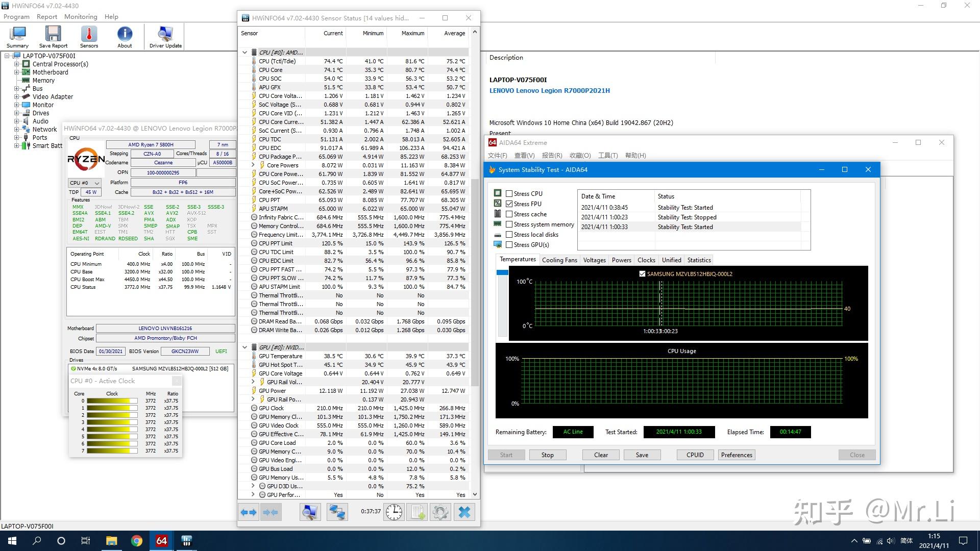Click the blue X close sensors icon
The width and height of the screenshot is (980, 551).
pyautogui.click(x=464, y=512)
